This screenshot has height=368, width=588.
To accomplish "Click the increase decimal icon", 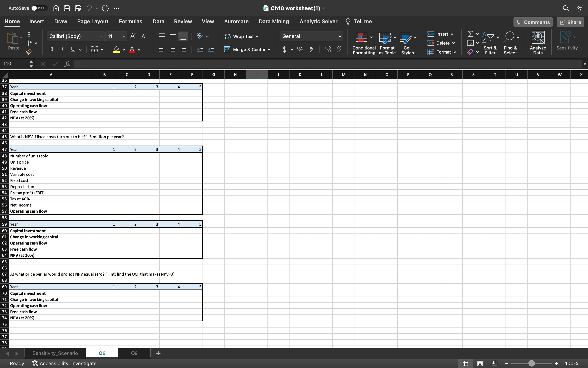I will click(x=327, y=49).
